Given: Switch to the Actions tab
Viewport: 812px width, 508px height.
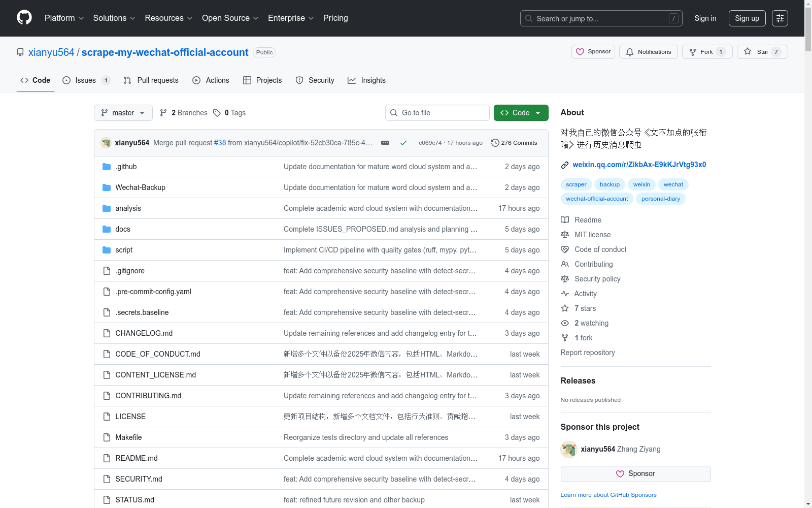Looking at the screenshot, I should [211, 80].
